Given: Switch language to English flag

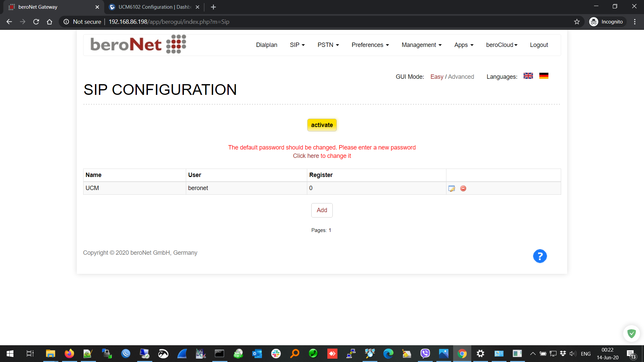Looking at the screenshot, I should [x=528, y=76].
